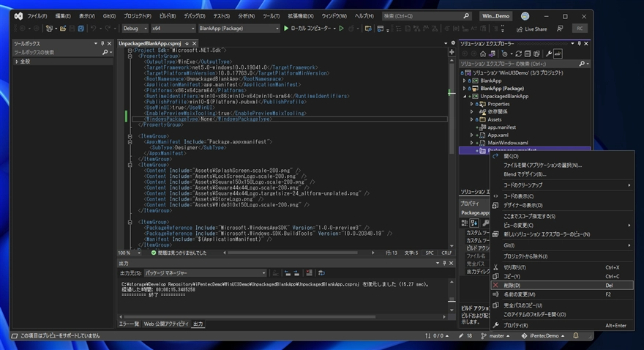
Task: Expand the Properties folder node
Action: (x=471, y=104)
